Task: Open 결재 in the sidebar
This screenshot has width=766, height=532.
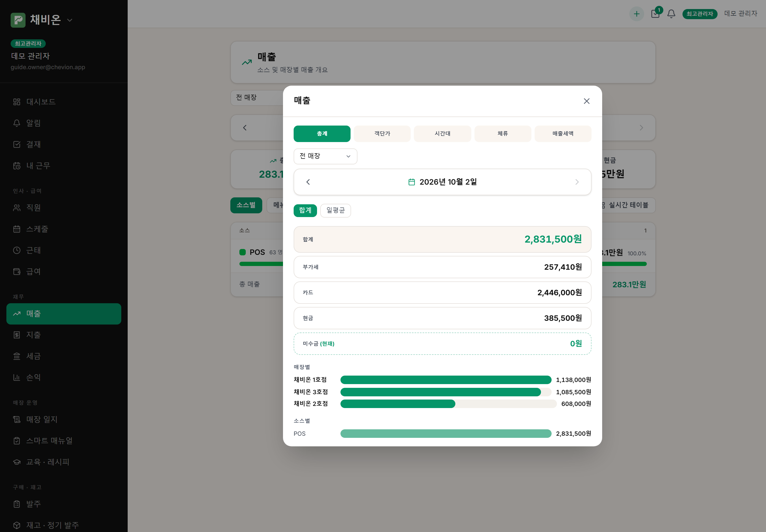Action: point(64,144)
